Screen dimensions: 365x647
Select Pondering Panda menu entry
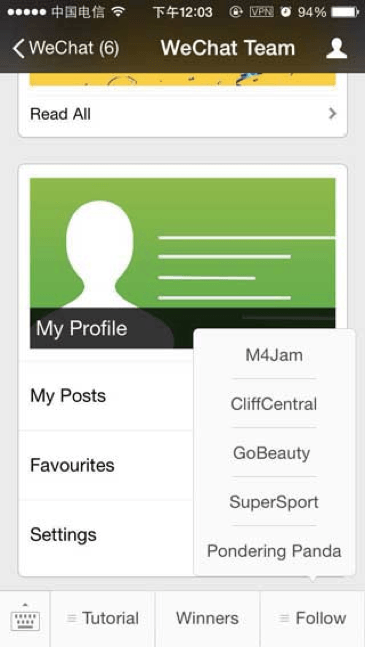coord(274,551)
